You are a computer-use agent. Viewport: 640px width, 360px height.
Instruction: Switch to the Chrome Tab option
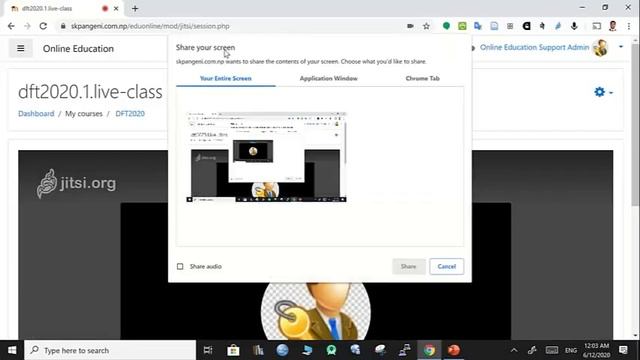coord(422,78)
